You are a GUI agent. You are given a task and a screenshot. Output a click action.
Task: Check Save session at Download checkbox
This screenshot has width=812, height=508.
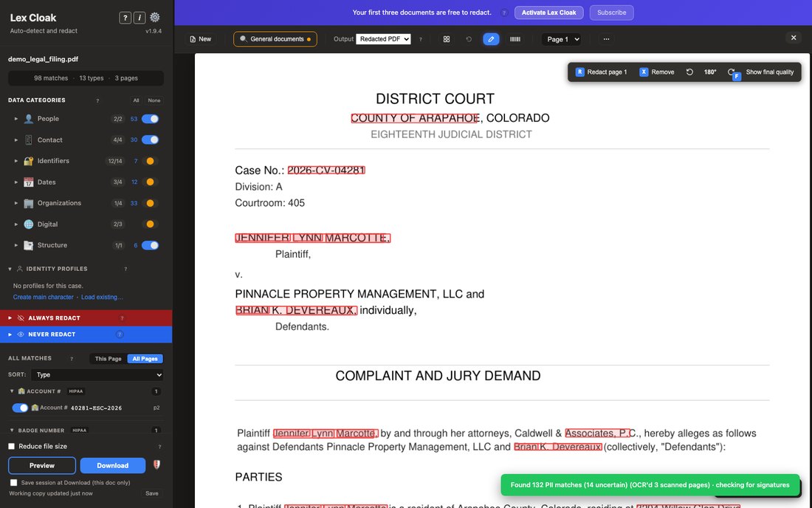pos(14,483)
